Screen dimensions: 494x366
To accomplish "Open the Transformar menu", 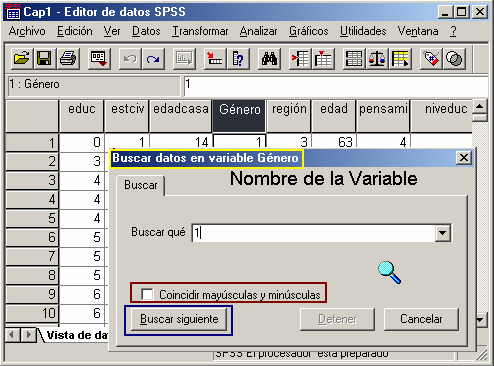I will click(200, 31).
